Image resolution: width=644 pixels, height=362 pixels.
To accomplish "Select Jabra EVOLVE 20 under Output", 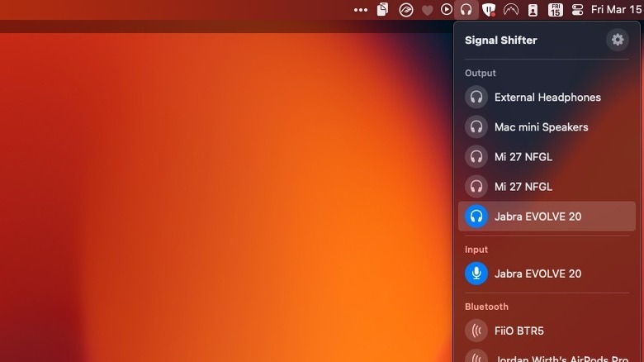I will (547, 217).
